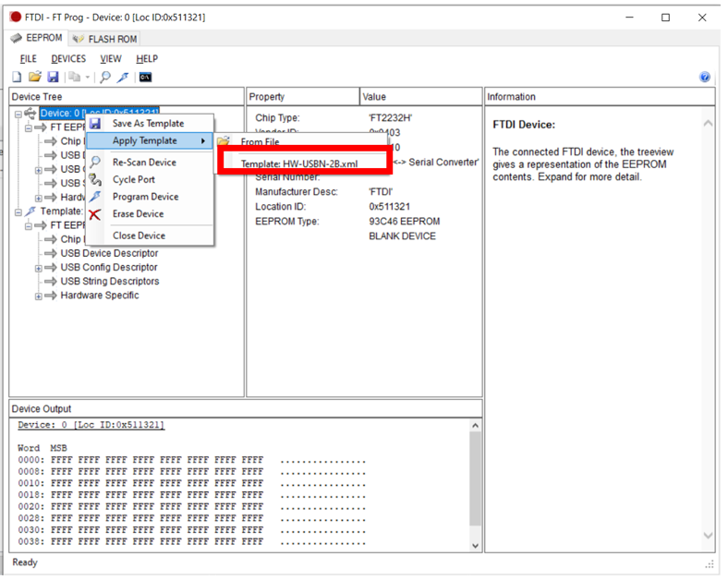This screenshot has height=580, width=728.
Task: Choose Program Device from context menu
Action: [150, 197]
